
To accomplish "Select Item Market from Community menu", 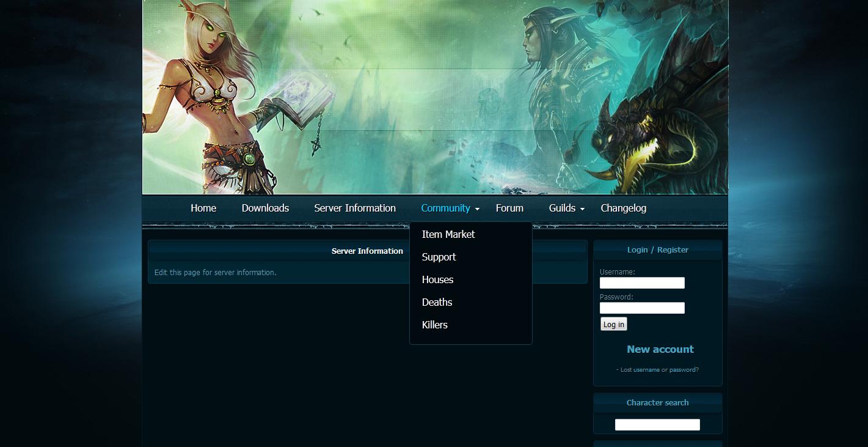I will [448, 234].
